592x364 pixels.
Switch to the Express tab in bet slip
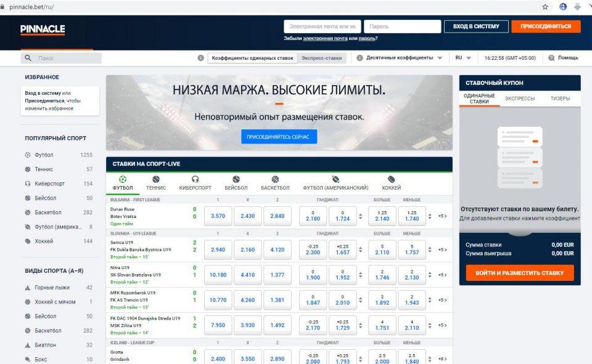[x=520, y=99]
